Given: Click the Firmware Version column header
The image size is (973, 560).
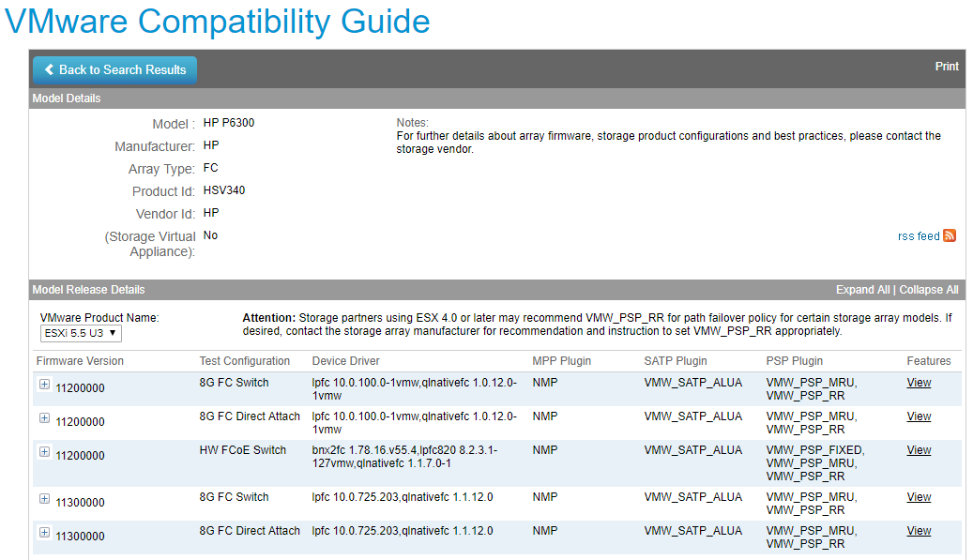Looking at the screenshot, I should 80,361.
